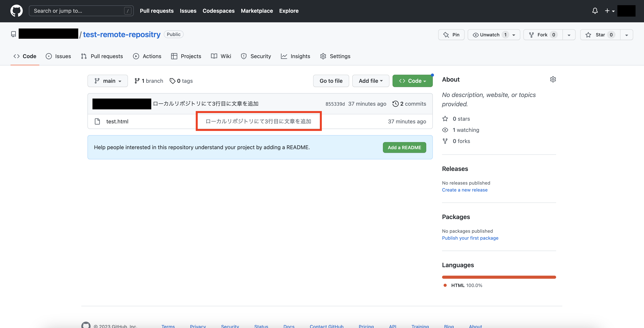Click Go to file

[x=331, y=81]
